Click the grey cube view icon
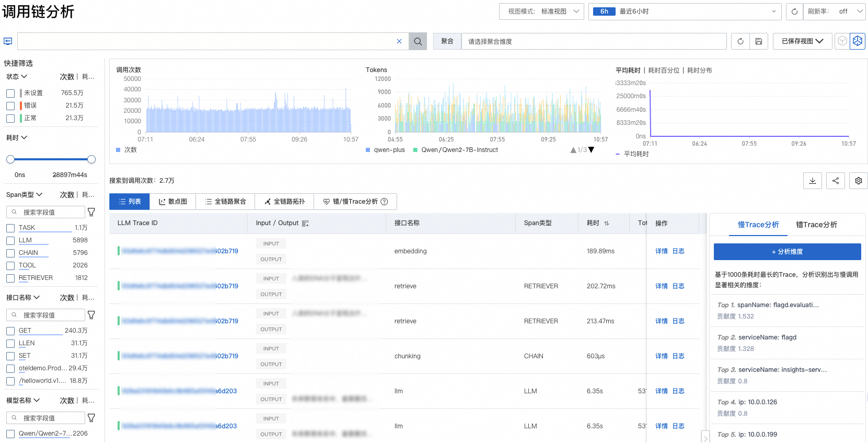Screen dimensions: 868x445 coord(842,41)
